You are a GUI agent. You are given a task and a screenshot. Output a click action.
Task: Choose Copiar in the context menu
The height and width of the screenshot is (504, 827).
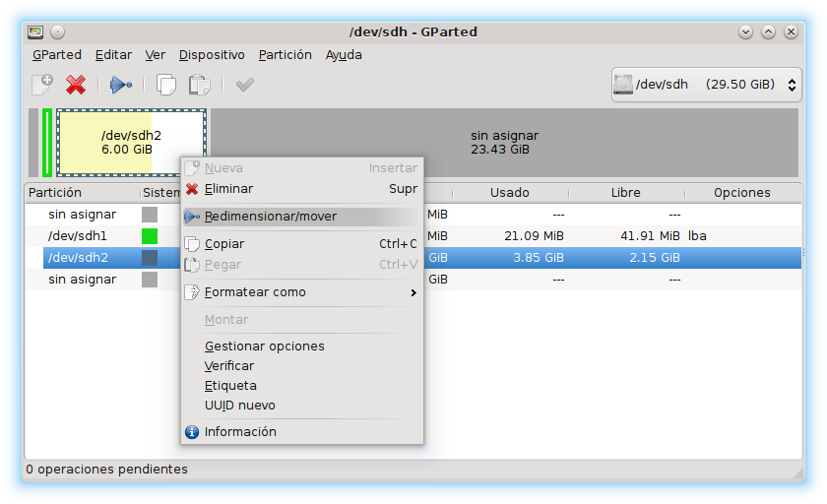301,243
